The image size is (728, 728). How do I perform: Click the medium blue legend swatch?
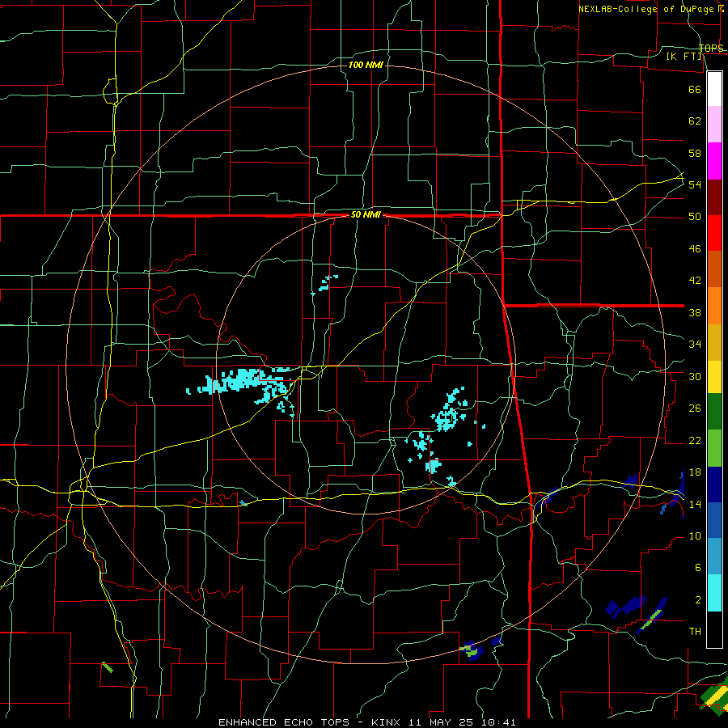coord(714,520)
